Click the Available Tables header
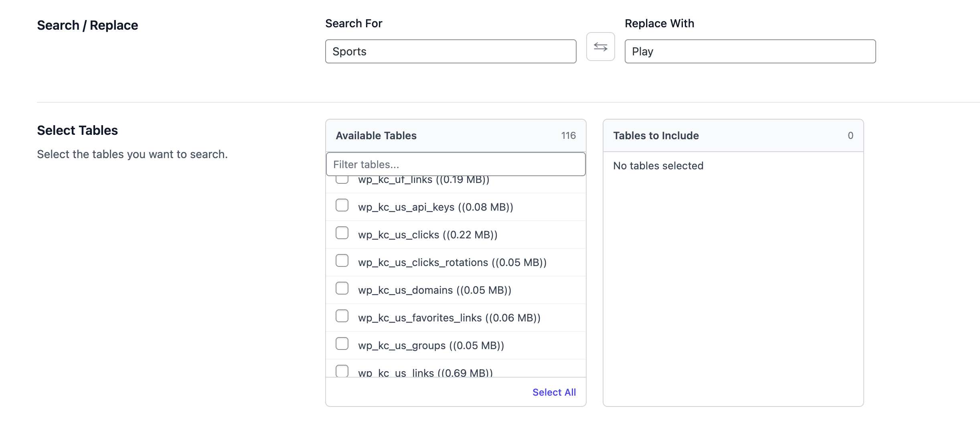The height and width of the screenshot is (439, 980). click(x=376, y=136)
